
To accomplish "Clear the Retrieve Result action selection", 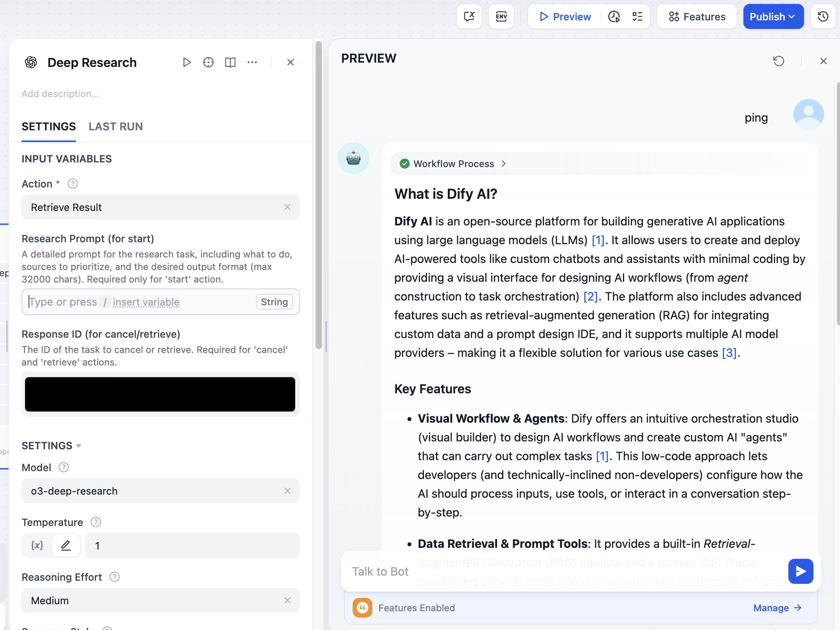I will [x=287, y=207].
